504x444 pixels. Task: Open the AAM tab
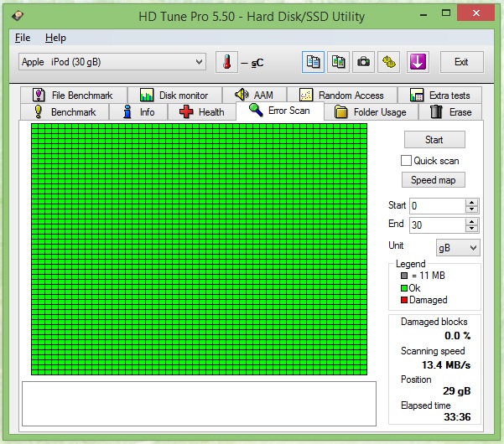coord(254,95)
